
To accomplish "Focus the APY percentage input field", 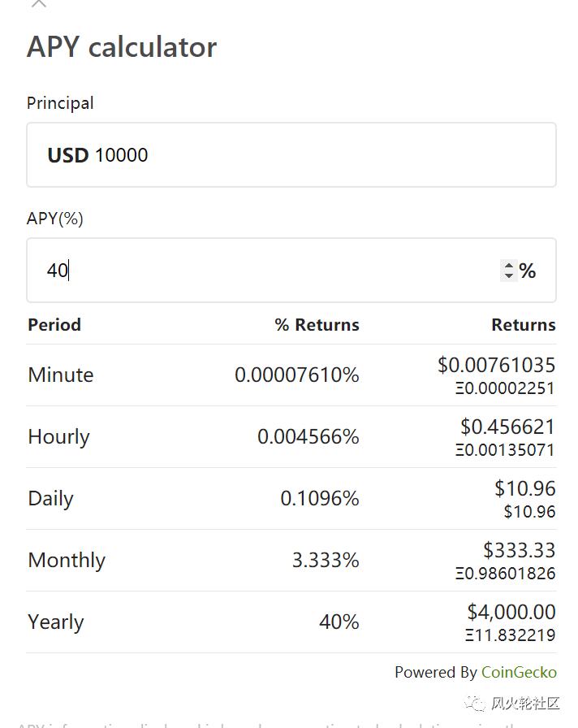I will pyautogui.click(x=268, y=271).
